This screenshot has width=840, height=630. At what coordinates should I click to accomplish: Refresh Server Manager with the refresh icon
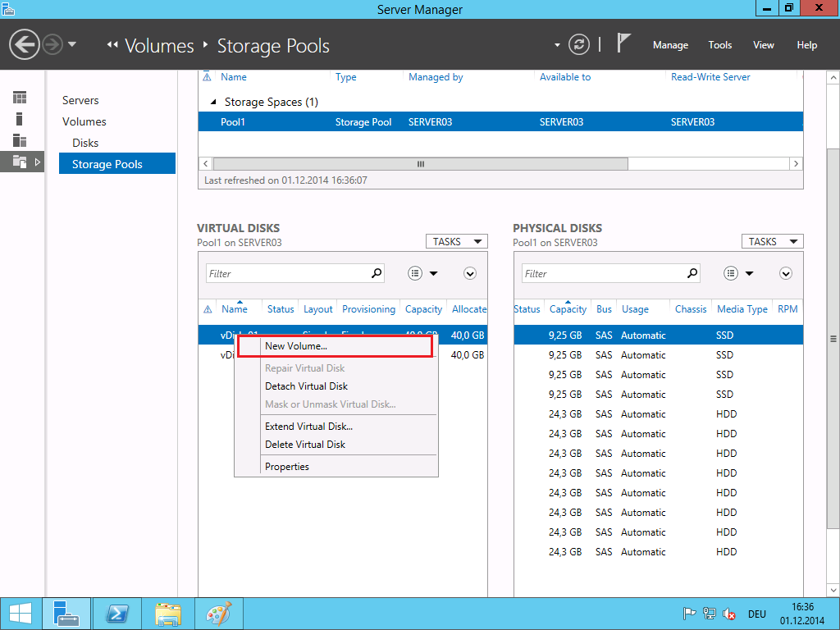pyautogui.click(x=579, y=44)
